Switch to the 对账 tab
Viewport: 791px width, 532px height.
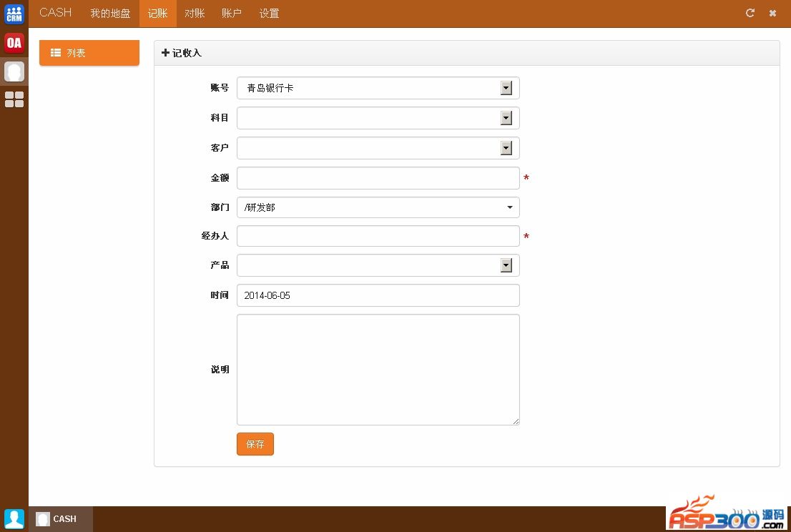195,14
